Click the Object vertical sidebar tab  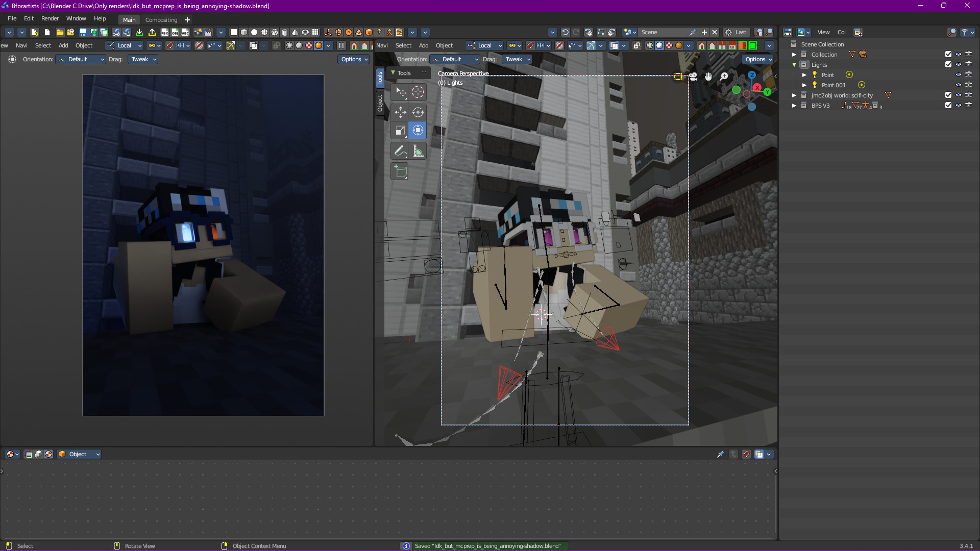pos(380,103)
